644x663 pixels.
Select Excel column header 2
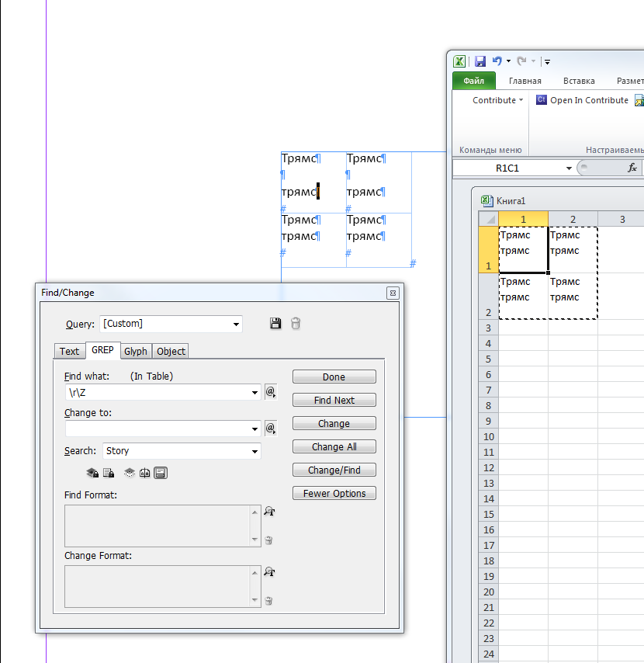tap(573, 219)
